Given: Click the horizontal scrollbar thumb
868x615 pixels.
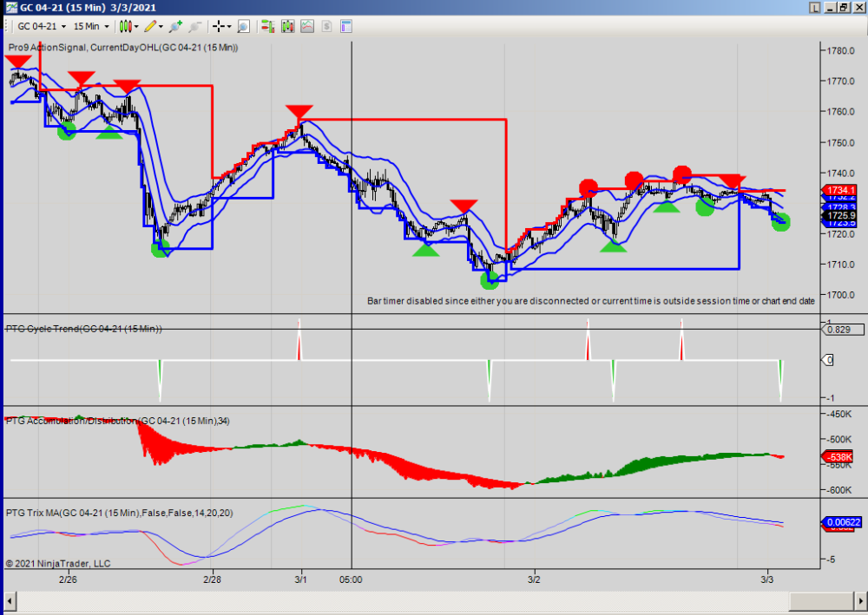Looking at the screenshot, I should click(x=821, y=600).
